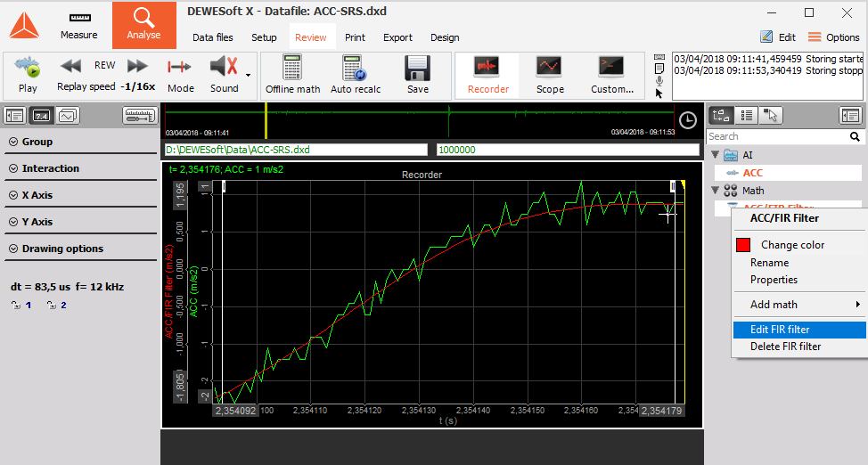Select channel pick cursor icon
868x465 pixels.
pyautogui.click(x=771, y=115)
